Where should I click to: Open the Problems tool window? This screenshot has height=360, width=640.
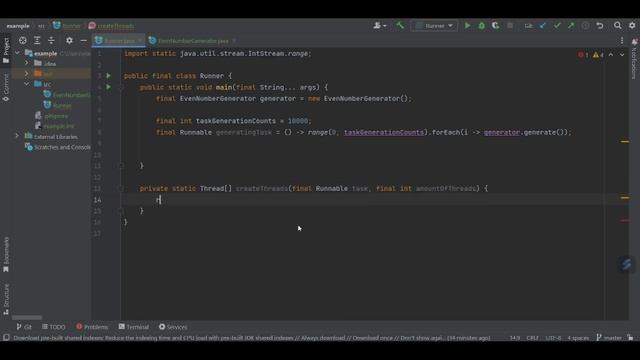[x=92, y=327]
